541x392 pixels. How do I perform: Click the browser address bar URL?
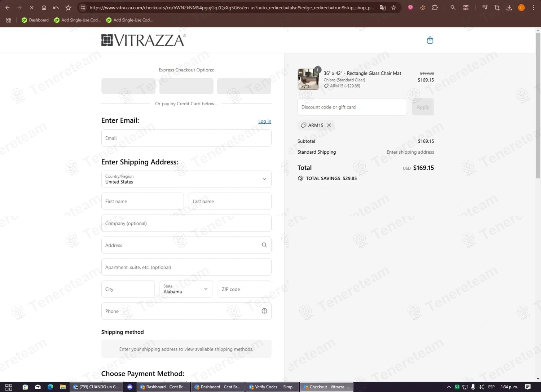pyautogui.click(x=232, y=8)
